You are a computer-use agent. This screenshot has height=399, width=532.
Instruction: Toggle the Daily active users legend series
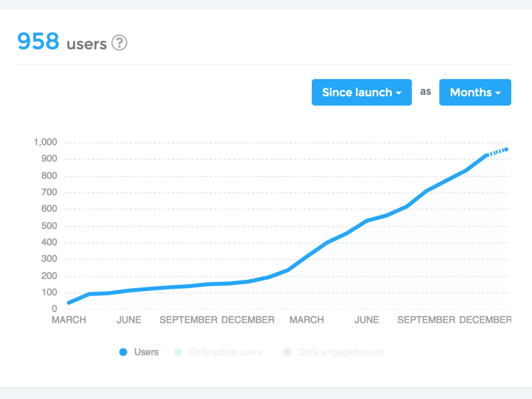click(x=218, y=352)
